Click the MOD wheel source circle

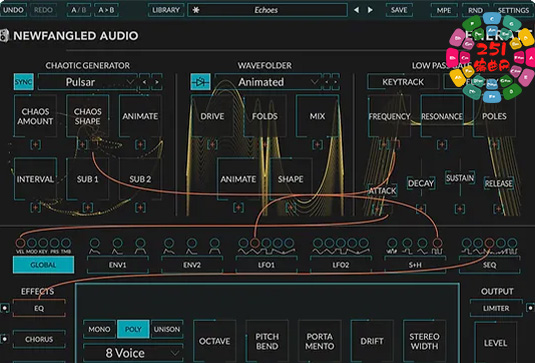tap(32, 243)
